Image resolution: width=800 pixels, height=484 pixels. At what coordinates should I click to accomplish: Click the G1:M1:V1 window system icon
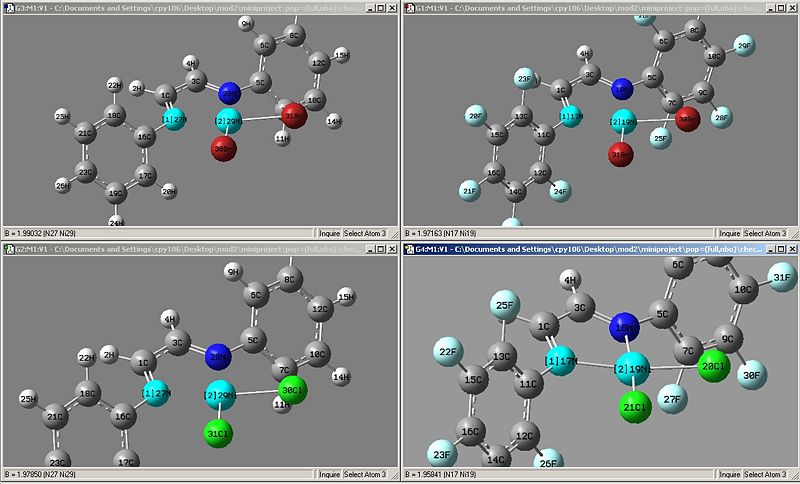(409, 8)
